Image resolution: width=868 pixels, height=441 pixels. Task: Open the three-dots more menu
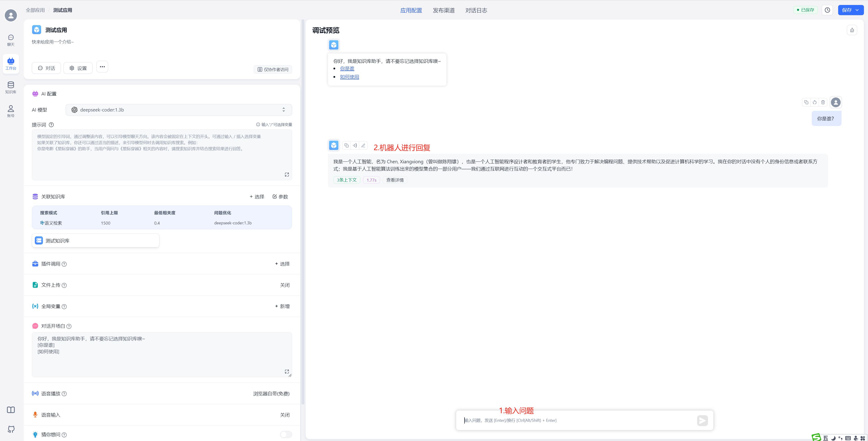point(102,67)
